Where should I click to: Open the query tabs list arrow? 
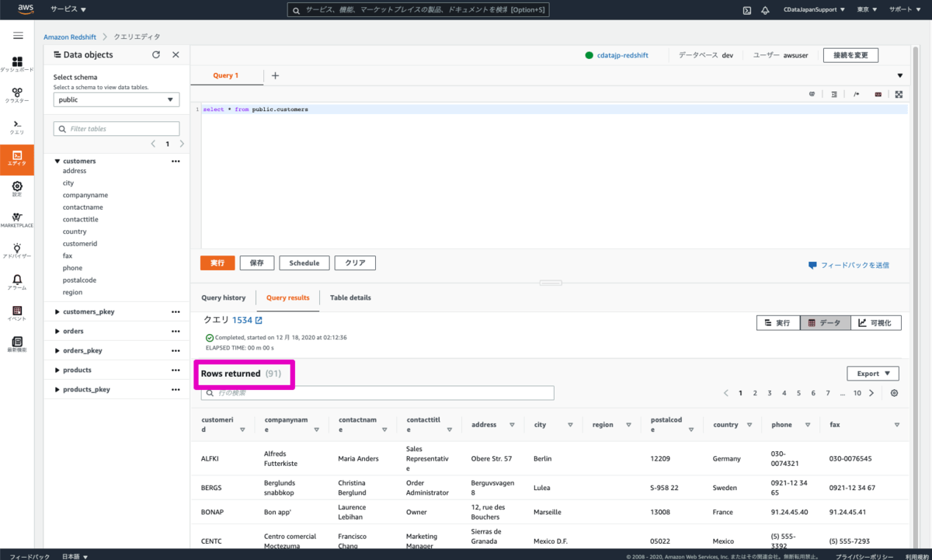click(x=900, y=76)
